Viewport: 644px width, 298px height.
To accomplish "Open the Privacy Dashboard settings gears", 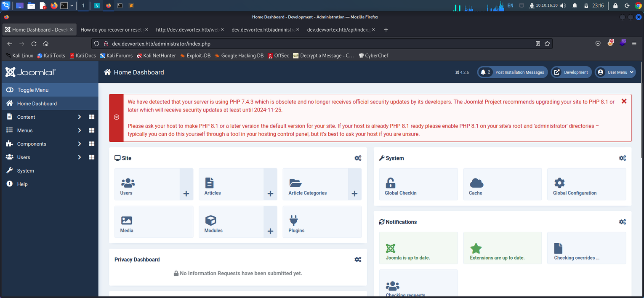I will [358, 260].
